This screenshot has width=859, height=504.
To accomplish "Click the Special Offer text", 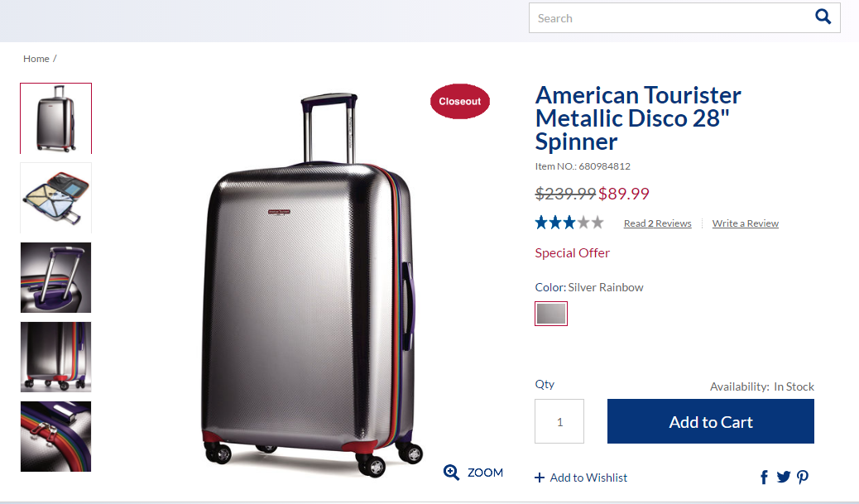I will (572, 253).
